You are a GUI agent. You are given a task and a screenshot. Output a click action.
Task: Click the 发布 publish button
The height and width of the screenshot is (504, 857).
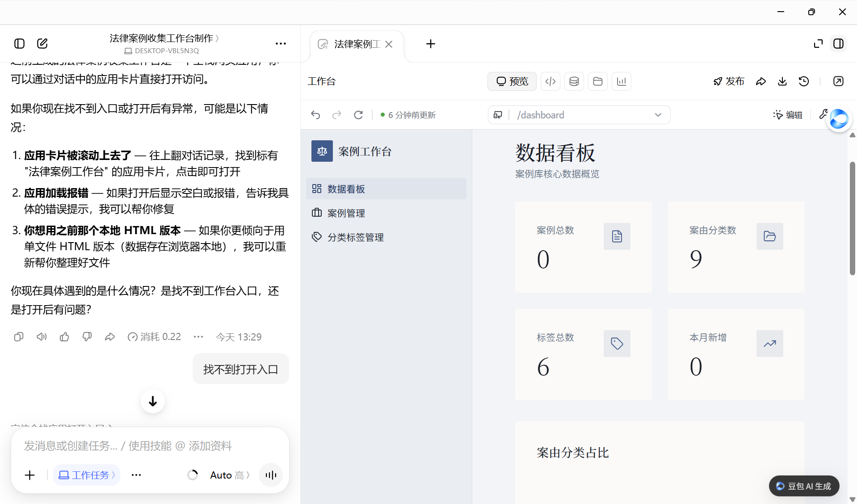[x=729, y=81]
